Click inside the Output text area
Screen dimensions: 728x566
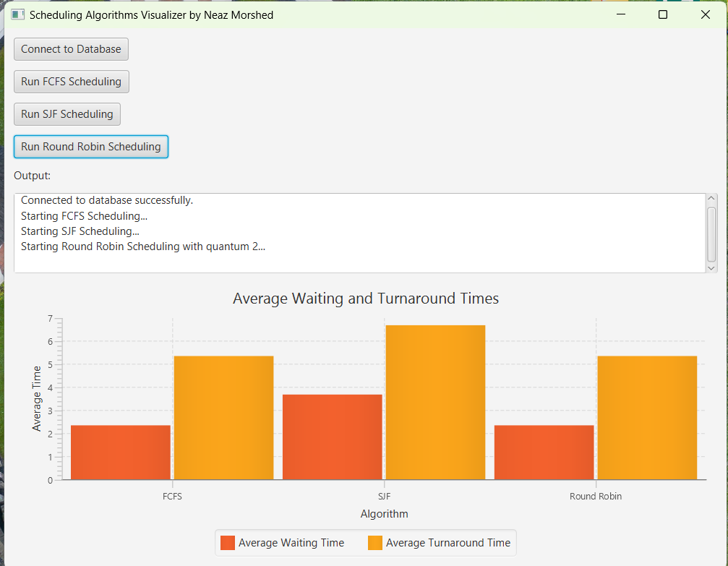[x=359, y=233]
